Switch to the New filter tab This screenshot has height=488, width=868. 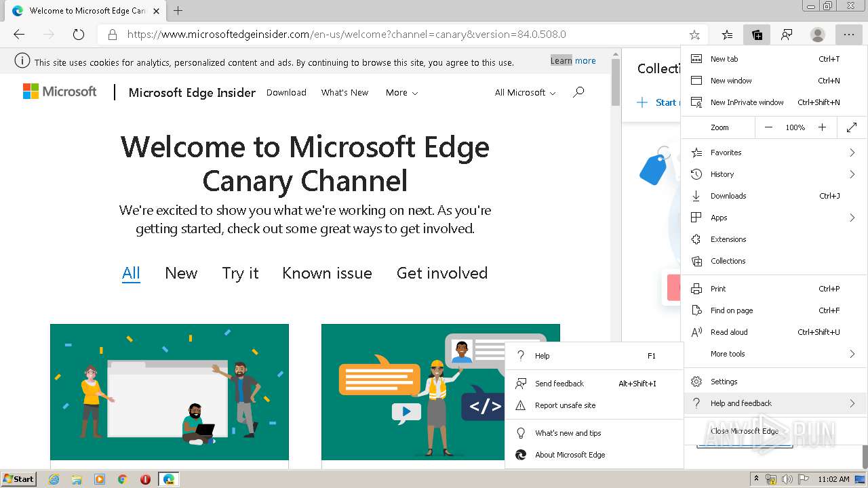coord(181,273)
